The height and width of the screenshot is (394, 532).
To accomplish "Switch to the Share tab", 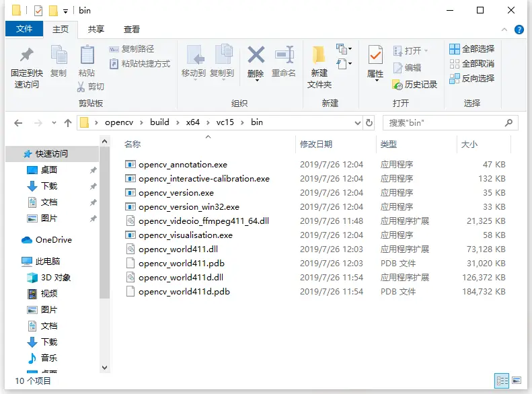I will pyautogui.click(x=96, y=29).
